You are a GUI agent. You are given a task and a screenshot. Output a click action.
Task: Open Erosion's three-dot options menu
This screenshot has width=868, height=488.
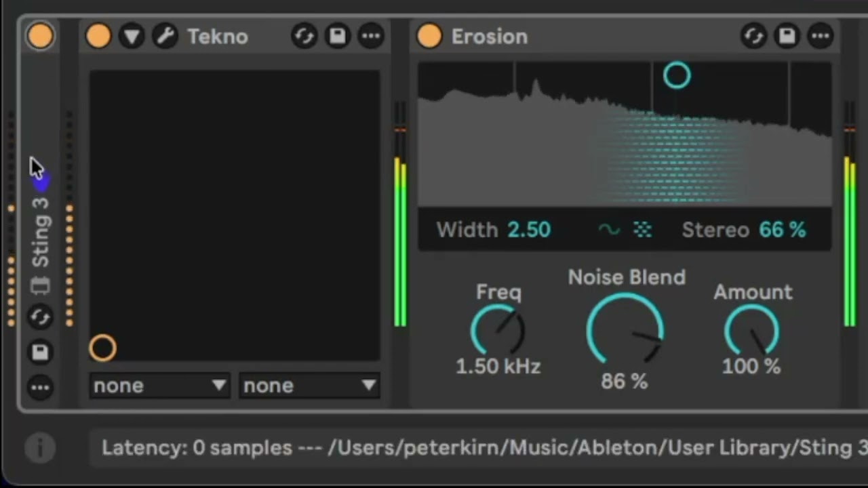pos(821,36)
